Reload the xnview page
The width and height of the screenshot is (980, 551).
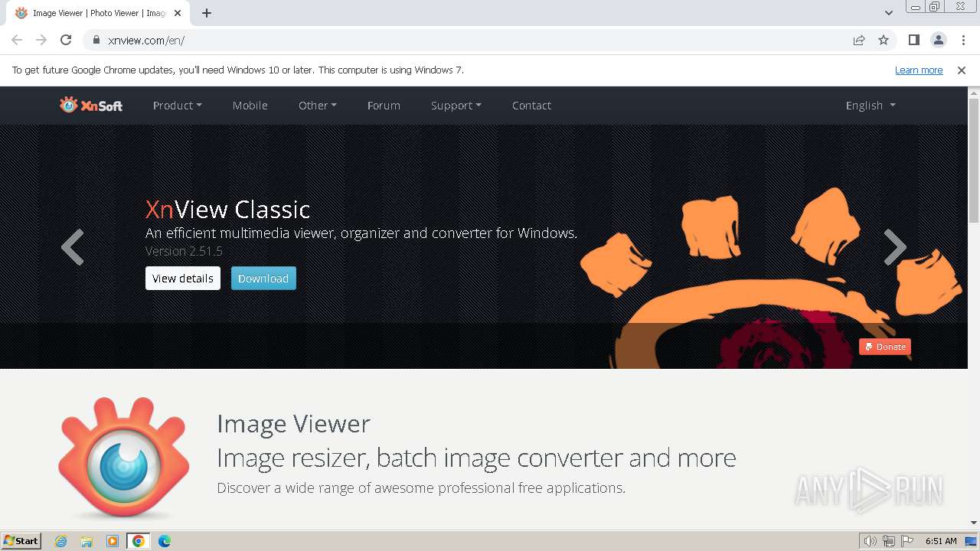(66, 40)
